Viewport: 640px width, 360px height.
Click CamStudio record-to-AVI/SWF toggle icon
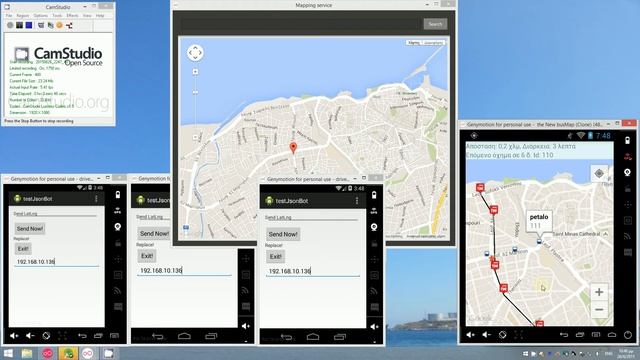pos(50,25)
